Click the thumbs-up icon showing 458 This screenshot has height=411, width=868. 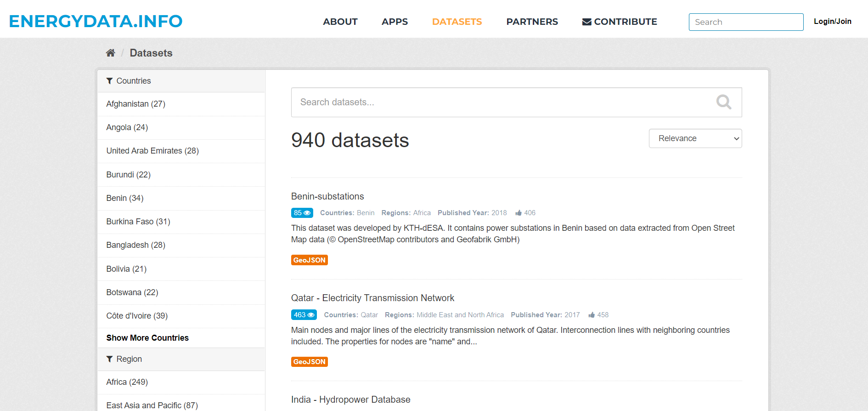592,315
